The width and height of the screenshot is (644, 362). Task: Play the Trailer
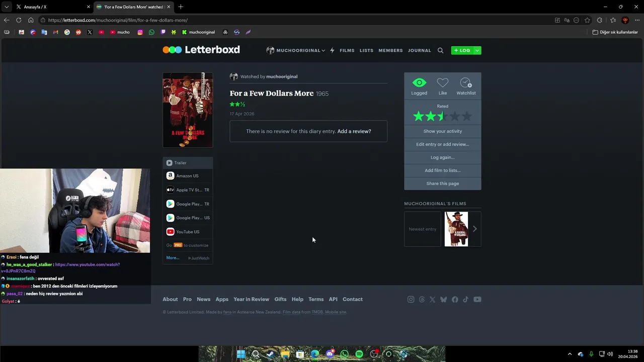[188, 163]
